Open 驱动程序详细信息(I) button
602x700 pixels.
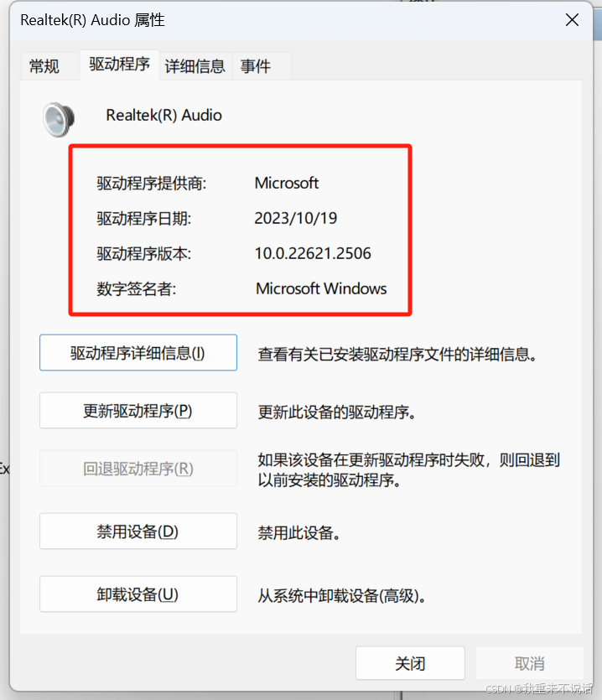click(138, 353)
